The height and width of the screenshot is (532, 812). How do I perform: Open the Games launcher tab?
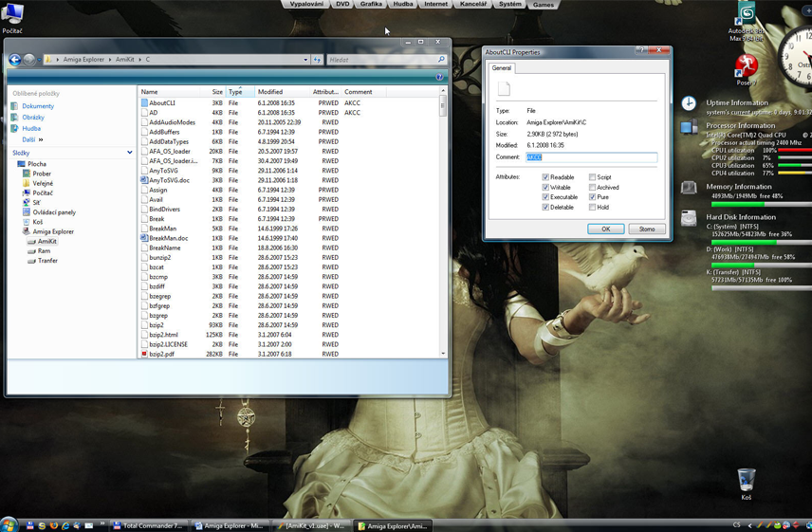[543, 5]
